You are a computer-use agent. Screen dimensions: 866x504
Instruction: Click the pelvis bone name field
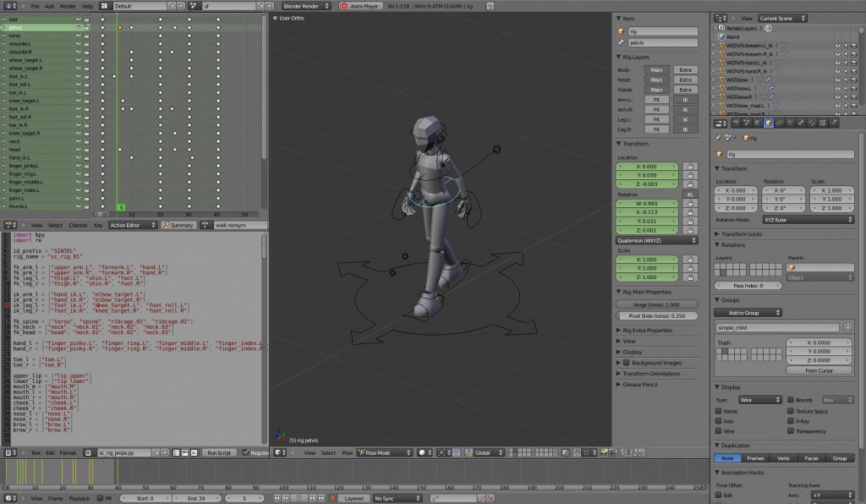(662, 41)
